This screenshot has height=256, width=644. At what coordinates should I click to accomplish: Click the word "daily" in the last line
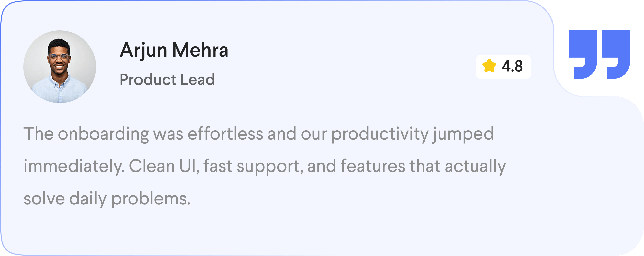click(88, 199)
